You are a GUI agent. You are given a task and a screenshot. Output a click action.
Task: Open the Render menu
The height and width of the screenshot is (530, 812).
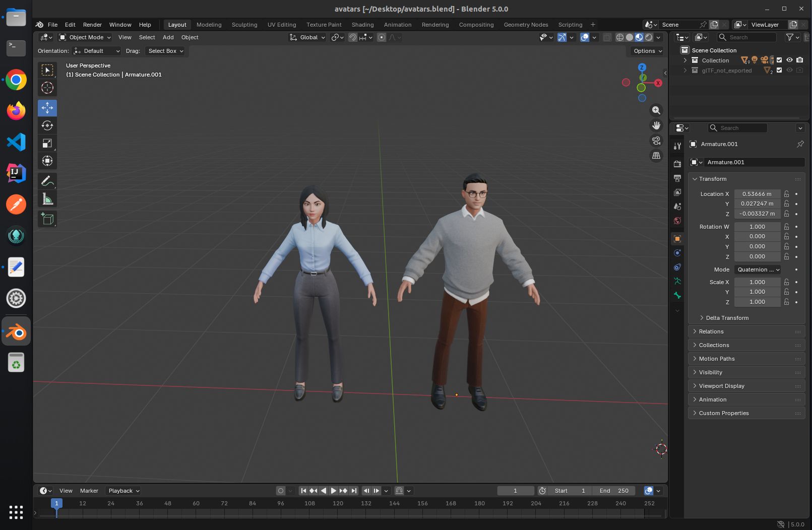92,25
